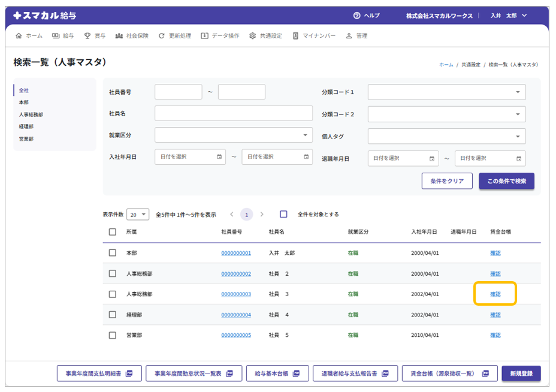Image resolution: width=556 pixels, height=392 pixels.
Task: Click the マイナンバー ID card icon
Action: point(295,36)
